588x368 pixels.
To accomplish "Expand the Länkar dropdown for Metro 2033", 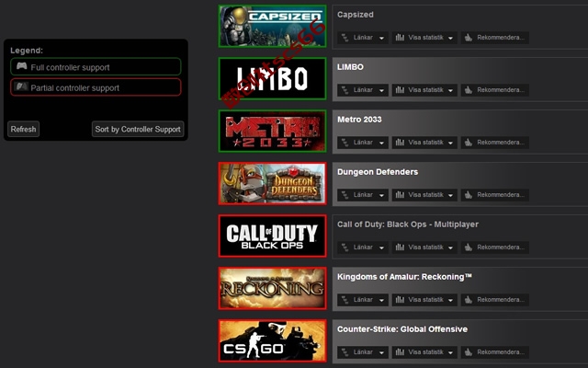I will point(363,143).
